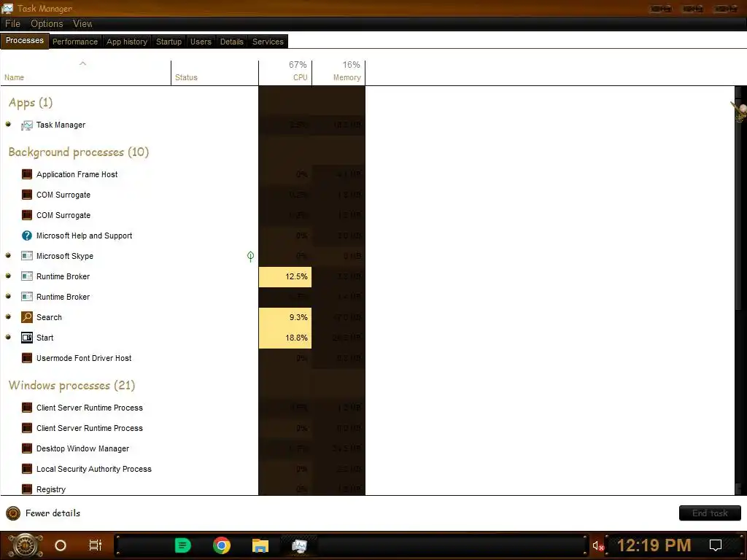Screen dimensions: 747x560
Task: Open the View menu
Action: click(x=82, y=23)
